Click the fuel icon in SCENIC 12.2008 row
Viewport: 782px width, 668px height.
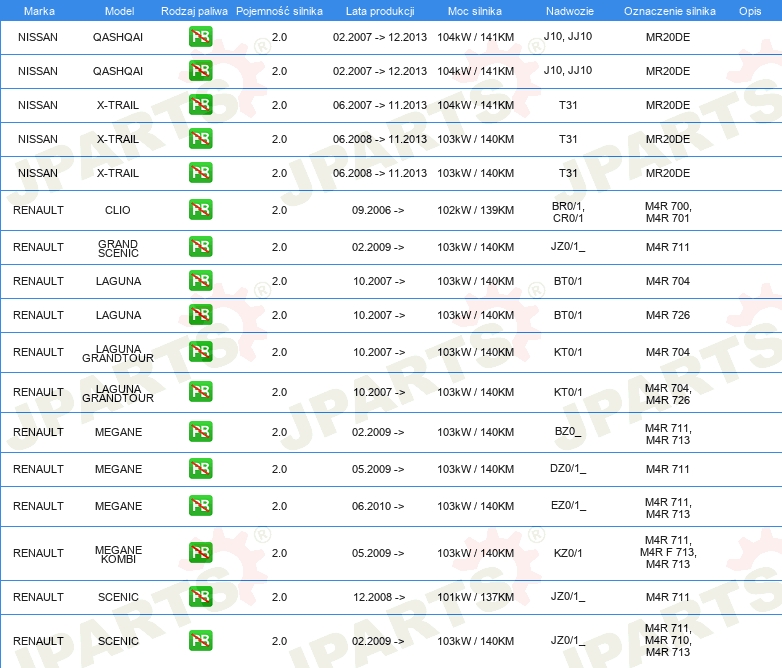[x=200, y=596]
